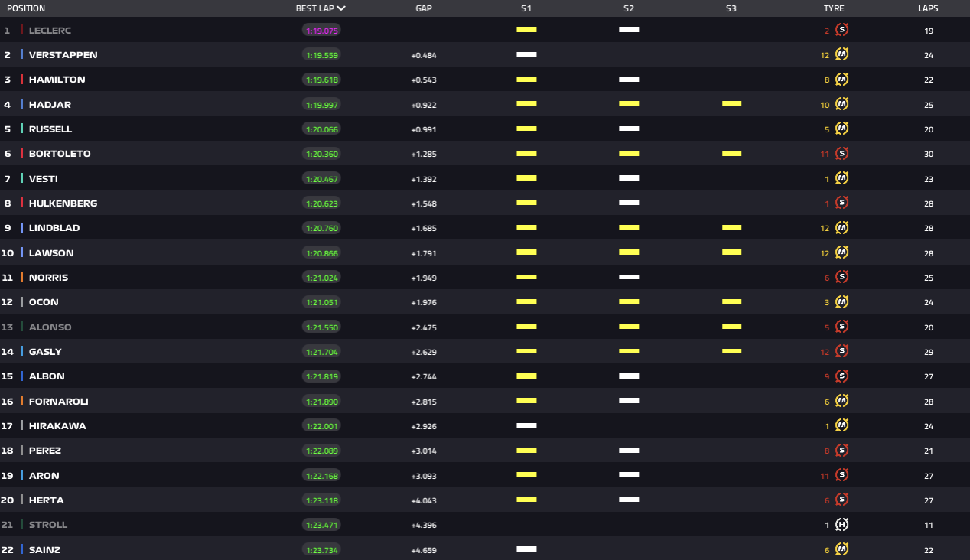Click Stroll's lap count 11
The width and height of the screenshot is (970, 560).
point(929,525)
